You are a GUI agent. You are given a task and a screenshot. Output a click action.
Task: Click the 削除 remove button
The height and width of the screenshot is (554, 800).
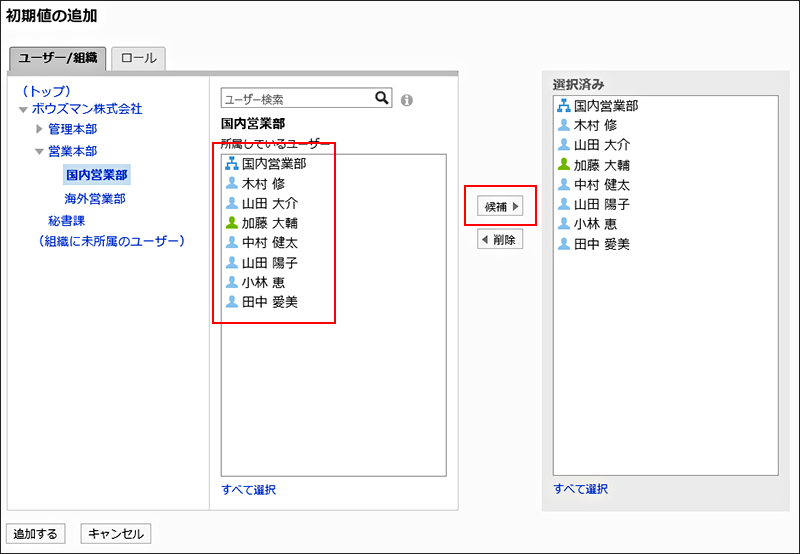click(500, 239)
